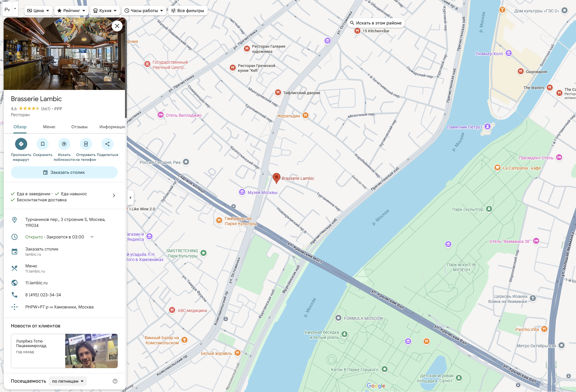The image size is (576, 392).
Task: Expand the opening hours chevron
Action: [x=92, y=237]
